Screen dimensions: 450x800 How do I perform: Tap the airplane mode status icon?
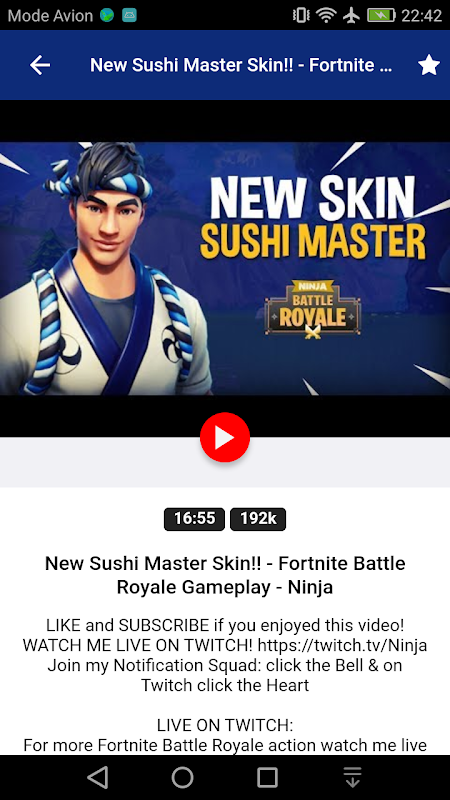351,15
